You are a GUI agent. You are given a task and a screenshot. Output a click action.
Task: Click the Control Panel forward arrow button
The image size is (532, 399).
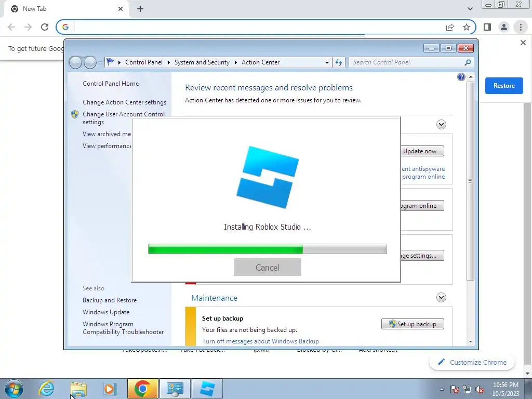[x=90, y=62]
